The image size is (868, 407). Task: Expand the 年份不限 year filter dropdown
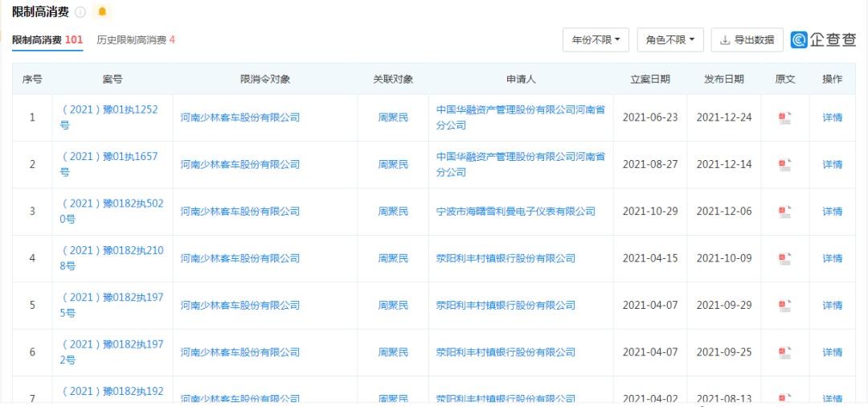coord(596,39)
